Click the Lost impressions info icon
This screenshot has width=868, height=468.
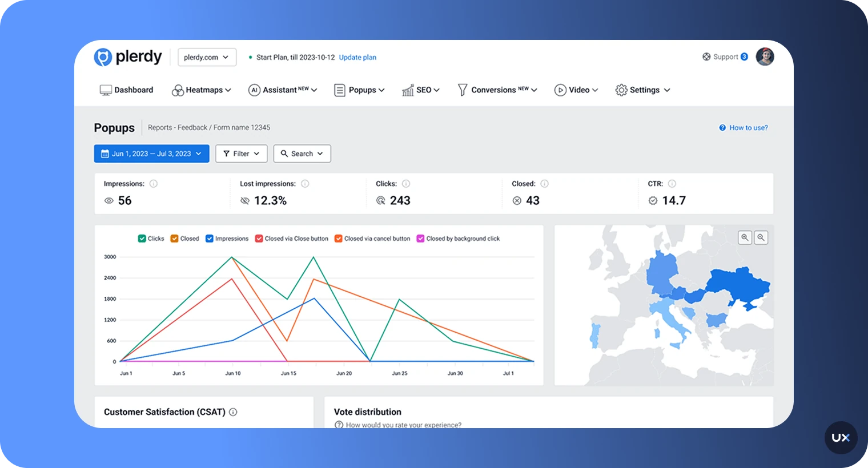pos(305,184)
